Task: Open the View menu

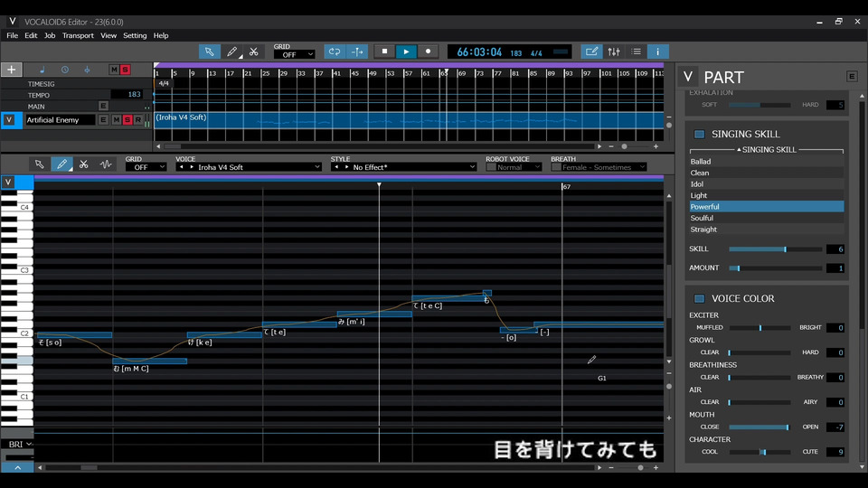Action: click(108, 35)
